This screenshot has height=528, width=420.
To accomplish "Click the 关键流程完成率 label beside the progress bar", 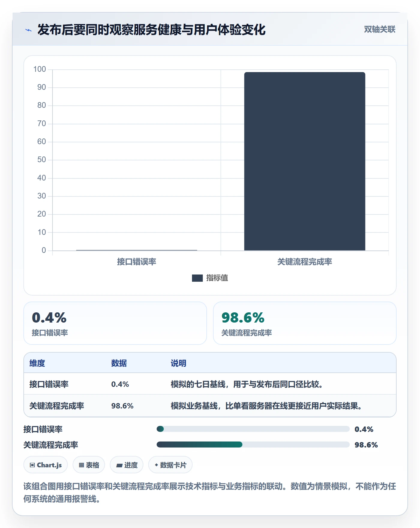I will tap(51, 445).
